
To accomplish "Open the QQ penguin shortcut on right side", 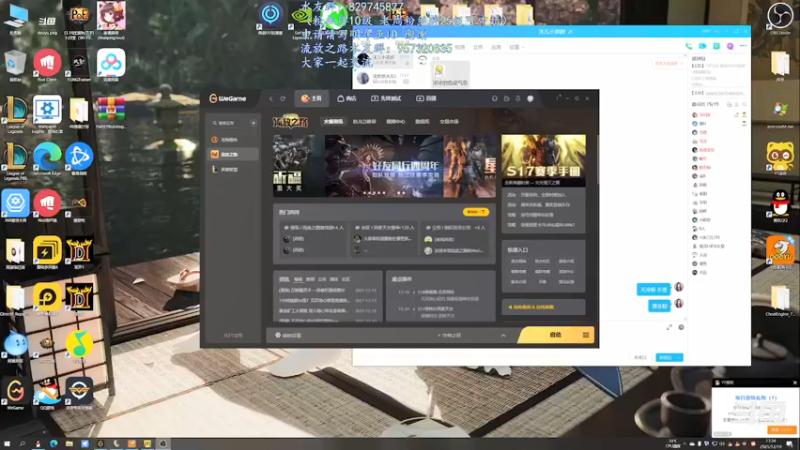I will coord(780,206).
